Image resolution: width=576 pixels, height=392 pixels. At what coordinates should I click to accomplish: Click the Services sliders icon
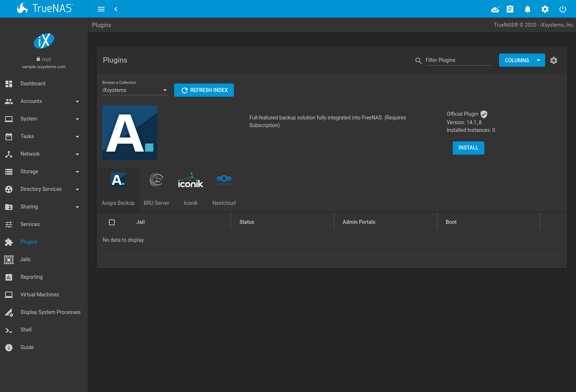click(9, 224)
